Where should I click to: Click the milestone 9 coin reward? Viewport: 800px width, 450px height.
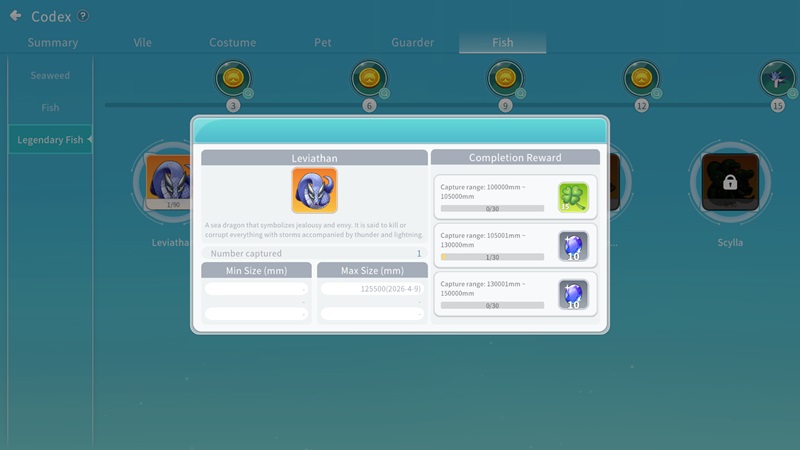pos(505,78)
